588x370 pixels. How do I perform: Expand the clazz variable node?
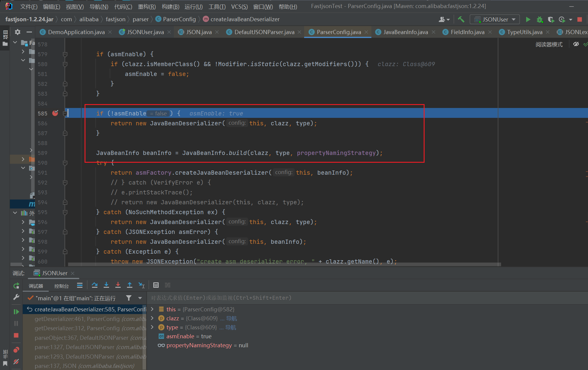(x=152, y=318)
